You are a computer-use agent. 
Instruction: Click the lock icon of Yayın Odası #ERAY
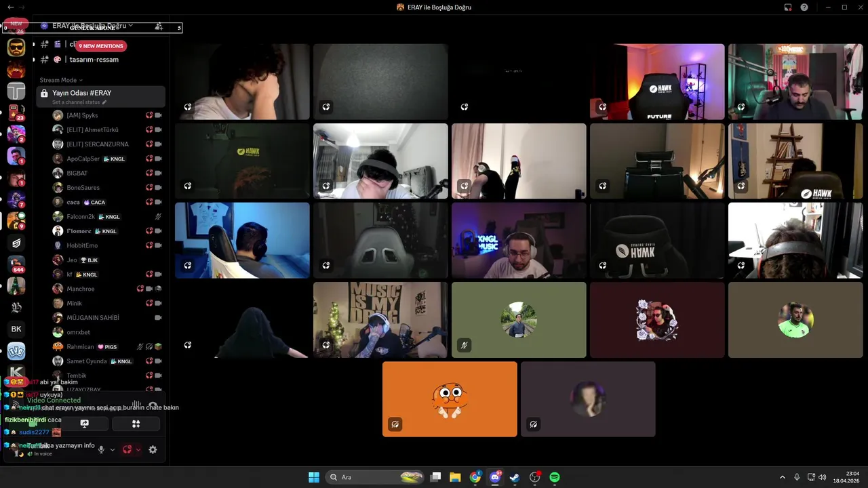coord(44,94)
